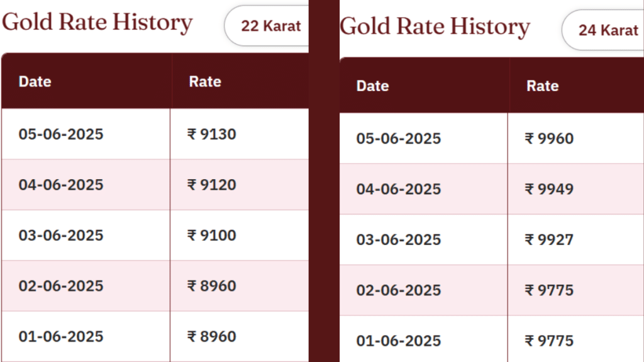Open the 22 Karat dropdown
Screen dimensions: 644x362
267,26
